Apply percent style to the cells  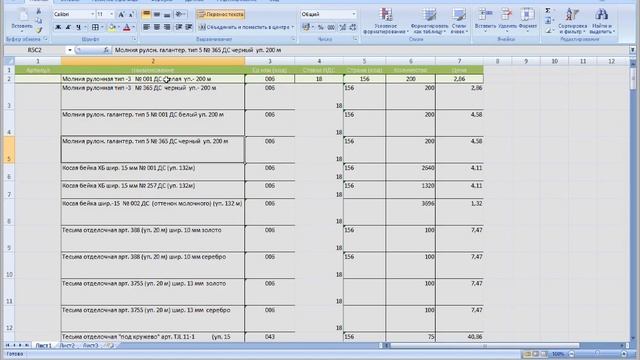[x=321, y=27]
